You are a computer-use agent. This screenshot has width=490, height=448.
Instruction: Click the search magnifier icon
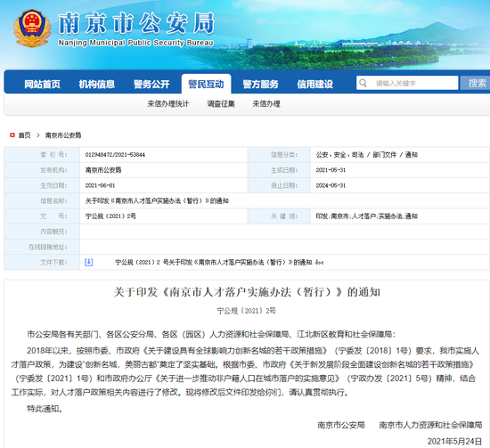tap(363, 83)
